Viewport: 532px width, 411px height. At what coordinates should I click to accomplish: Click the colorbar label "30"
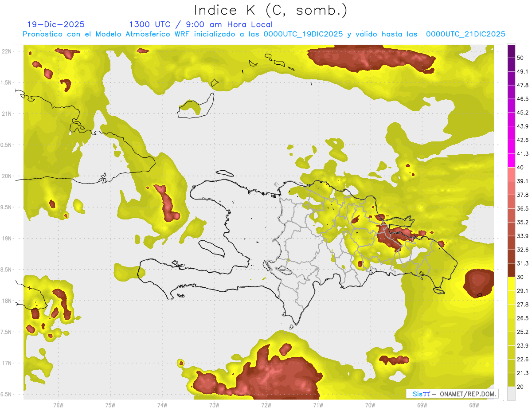click(521, 277)
